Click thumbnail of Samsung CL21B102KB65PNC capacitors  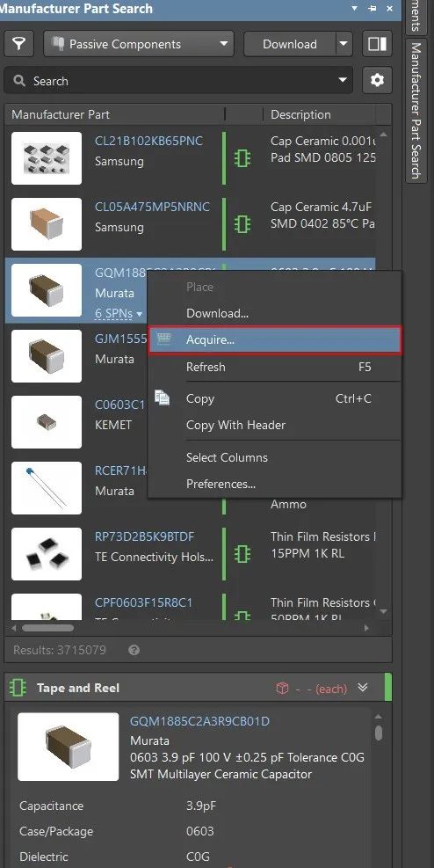47,158
